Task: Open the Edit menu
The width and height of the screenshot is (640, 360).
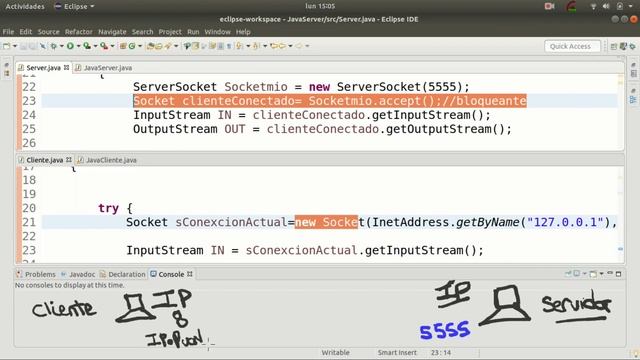Action: pos(25,32)
